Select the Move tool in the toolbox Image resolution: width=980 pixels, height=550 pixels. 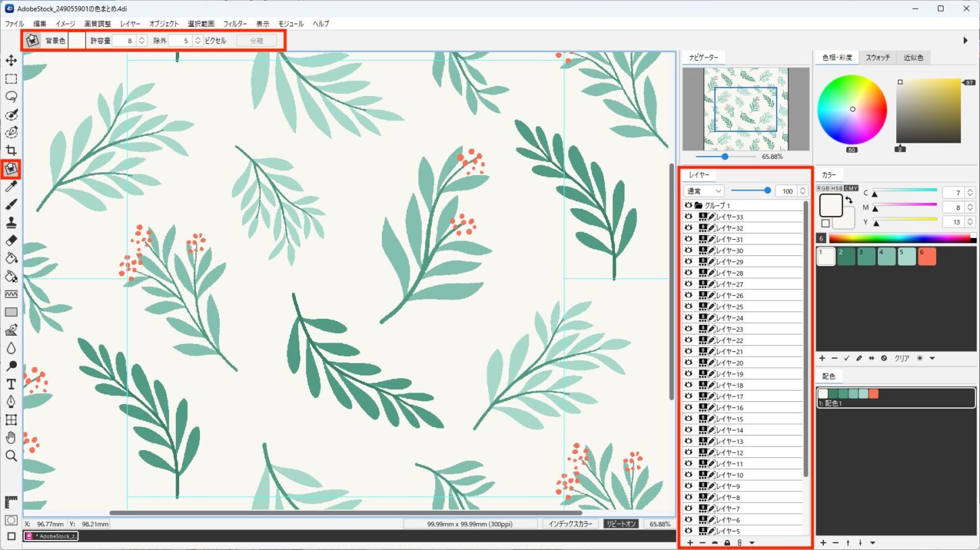coord(11,61)
